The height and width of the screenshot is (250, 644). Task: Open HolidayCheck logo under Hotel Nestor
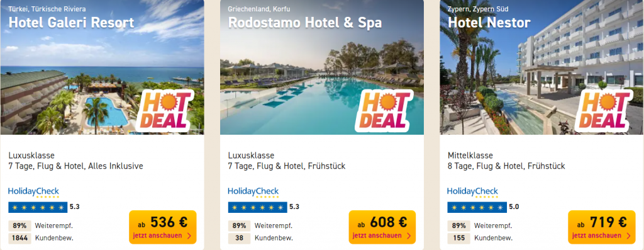pos(473,192)
